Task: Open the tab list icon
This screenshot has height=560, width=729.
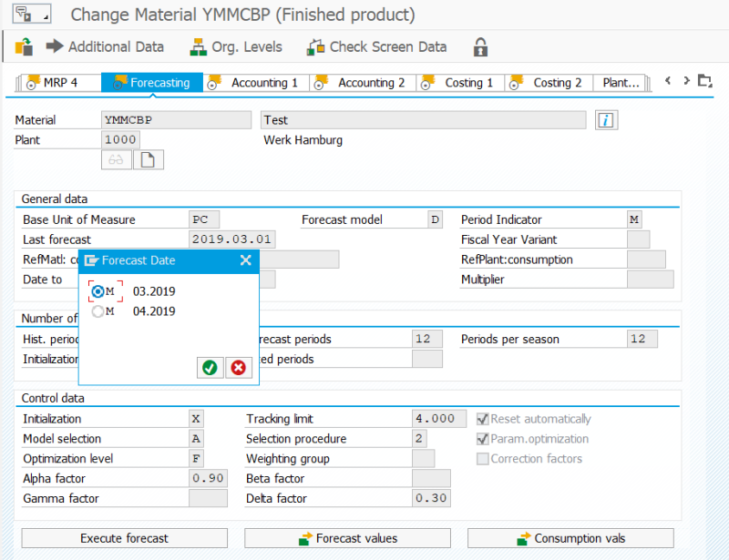Action: point(704,81)
